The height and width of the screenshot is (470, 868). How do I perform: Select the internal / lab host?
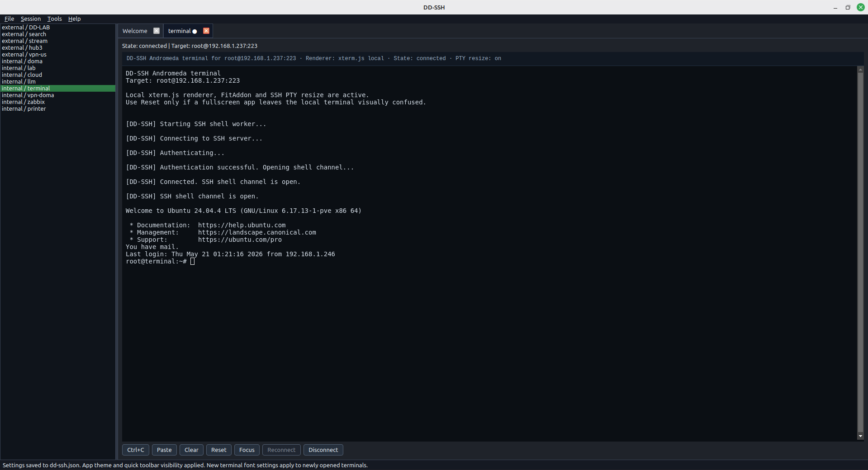(x=58, y=68)
